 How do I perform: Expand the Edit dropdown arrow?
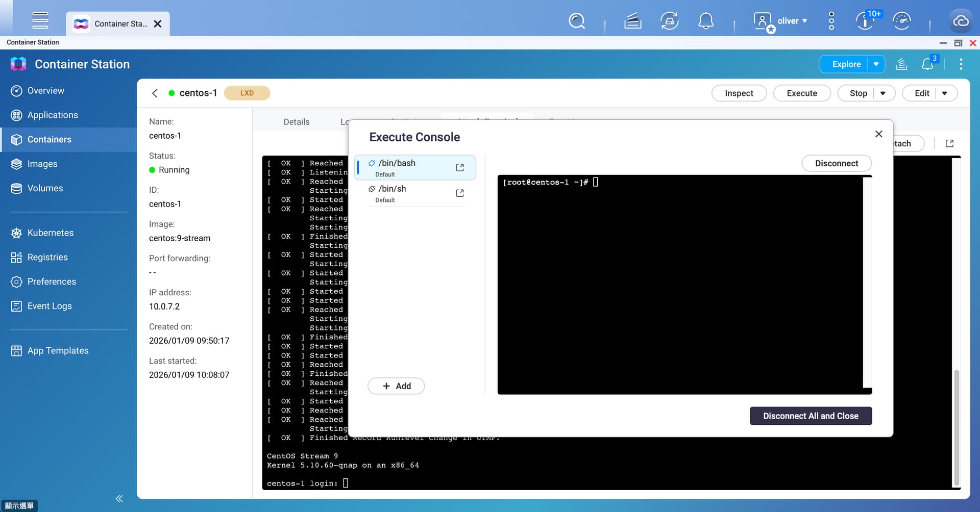coord(945,93)
